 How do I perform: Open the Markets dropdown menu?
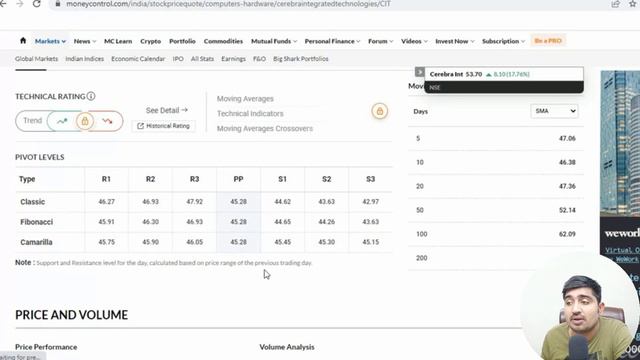tap(50, 41)
